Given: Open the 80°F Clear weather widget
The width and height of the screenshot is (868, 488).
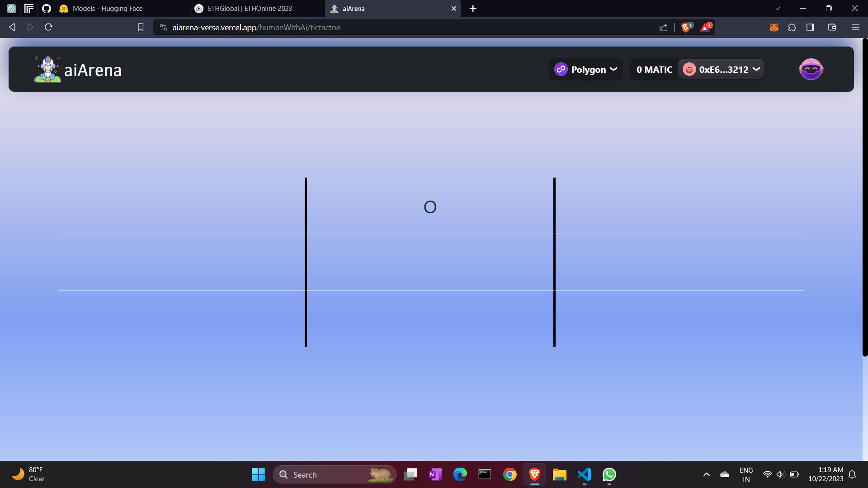Looking at the screenshot, I should click(28, 474).
